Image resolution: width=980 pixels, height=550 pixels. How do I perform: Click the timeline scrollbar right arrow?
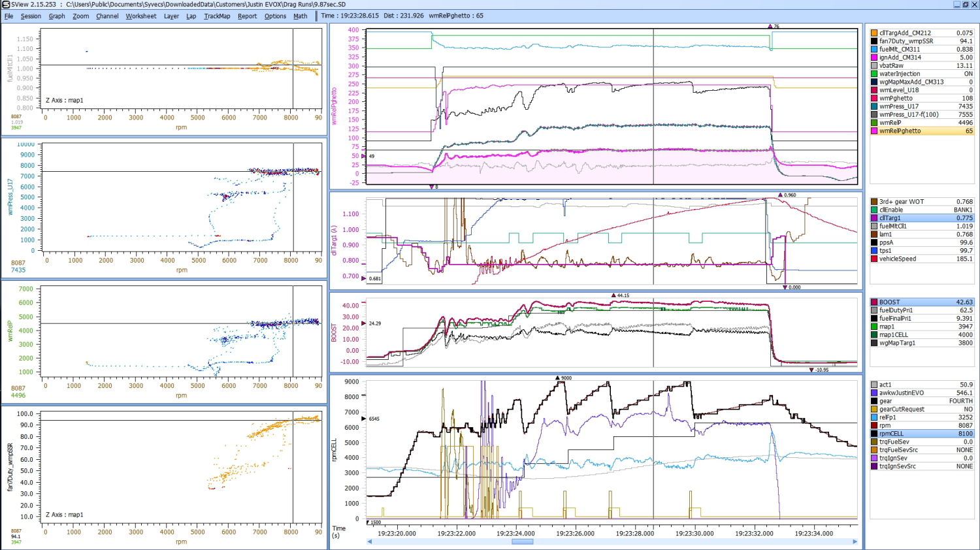click(x=855, y=542)
